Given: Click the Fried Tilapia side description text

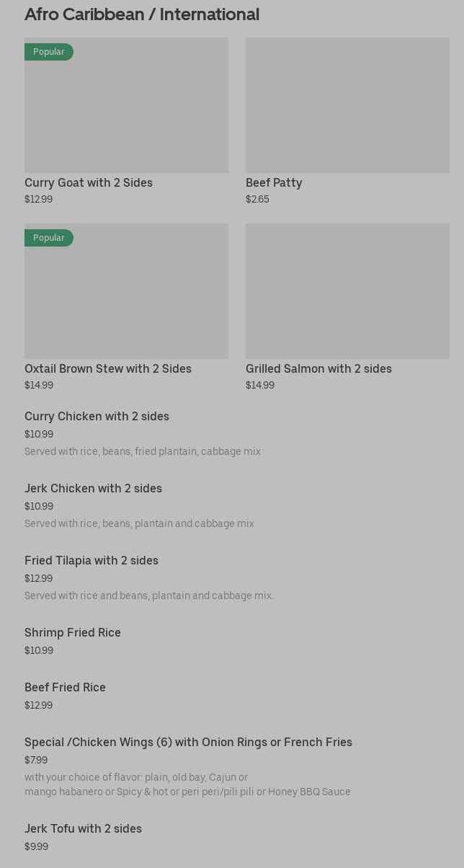Looking at the screenshot, I should (148, 596).
